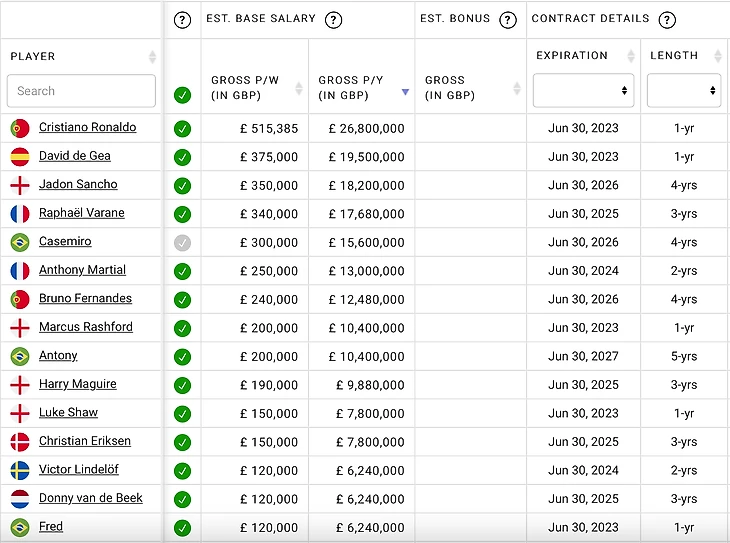Open Marcus Rashford player link

(85, 327)
